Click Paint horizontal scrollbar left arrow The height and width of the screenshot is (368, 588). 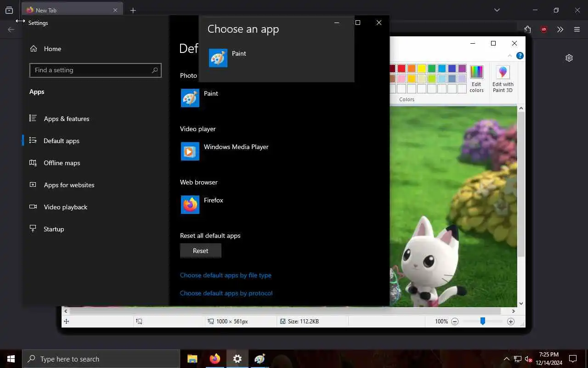(66, 311)
